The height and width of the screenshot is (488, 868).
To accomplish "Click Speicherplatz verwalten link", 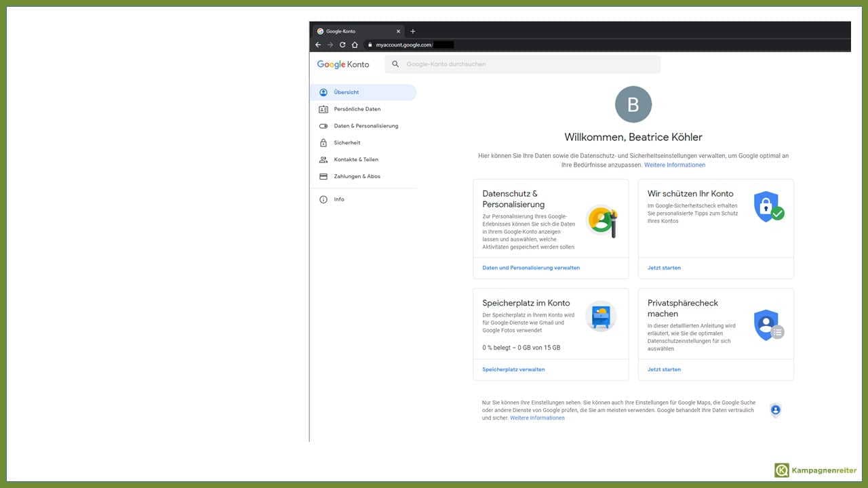I will click(513, 369).
